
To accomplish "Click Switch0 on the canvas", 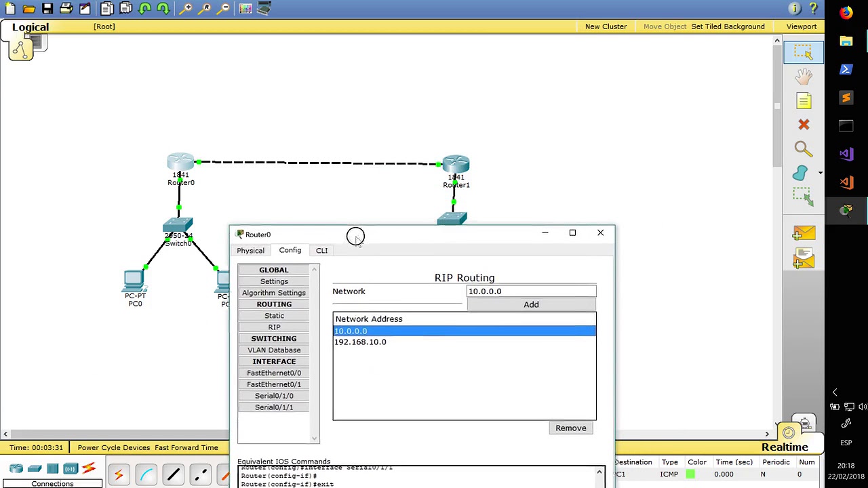I will click(178, 226).
